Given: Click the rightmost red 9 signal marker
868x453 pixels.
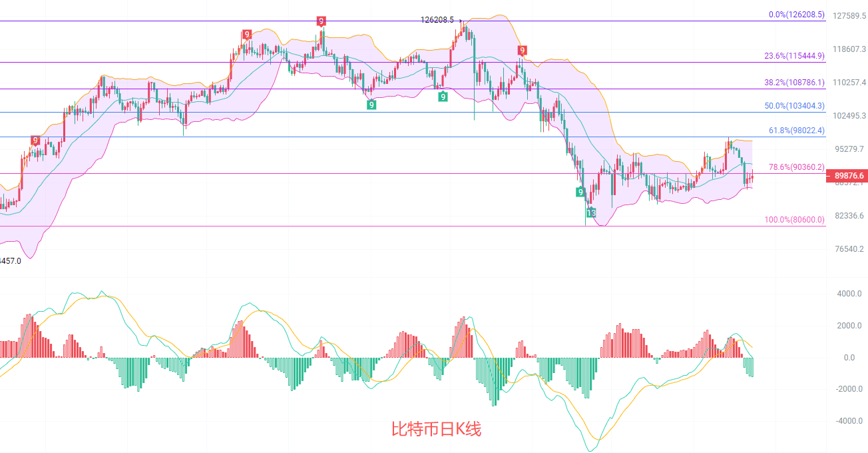Looking at the screenshot, I should 523,50.
